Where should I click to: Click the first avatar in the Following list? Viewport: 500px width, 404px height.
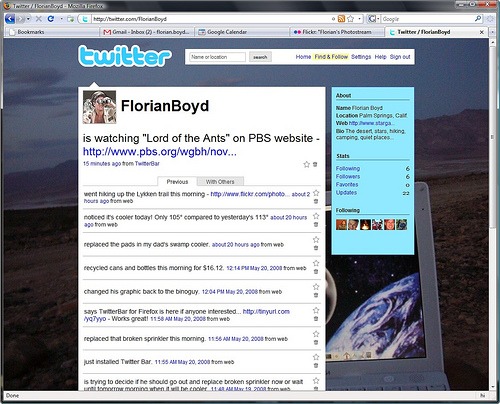tap(341, 224)
